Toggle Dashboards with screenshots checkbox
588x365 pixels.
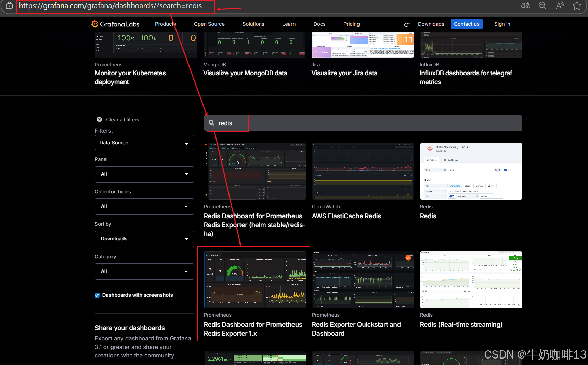[97, 295]
